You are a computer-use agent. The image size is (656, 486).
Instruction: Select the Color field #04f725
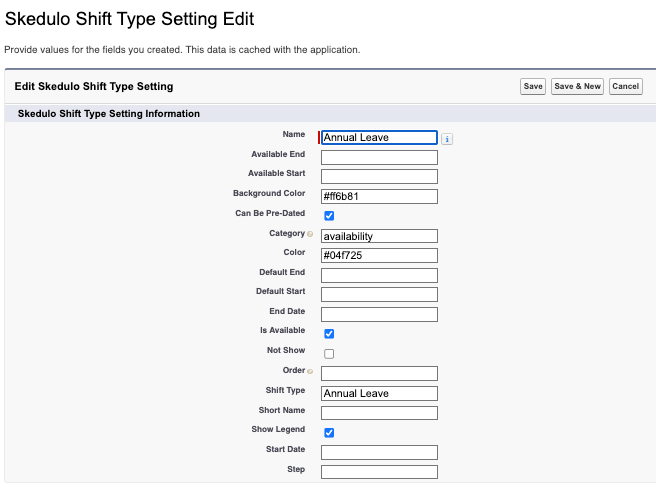tap(379, 256)
